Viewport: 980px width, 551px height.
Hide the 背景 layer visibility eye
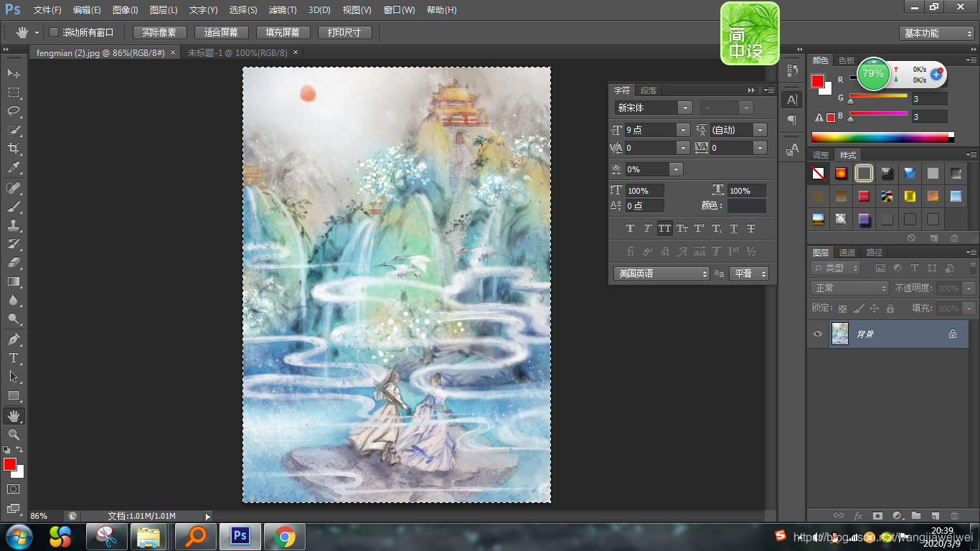(818, 334)
